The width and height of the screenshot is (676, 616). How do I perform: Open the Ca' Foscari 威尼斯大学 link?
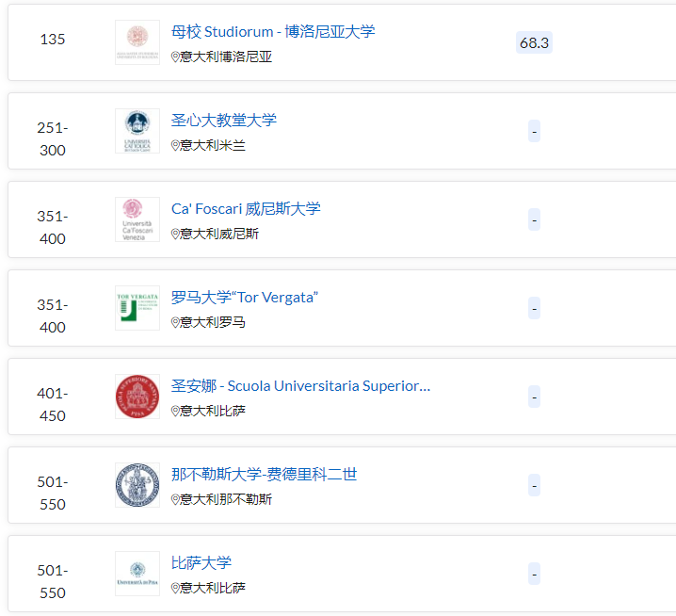(x=246, y=209)
